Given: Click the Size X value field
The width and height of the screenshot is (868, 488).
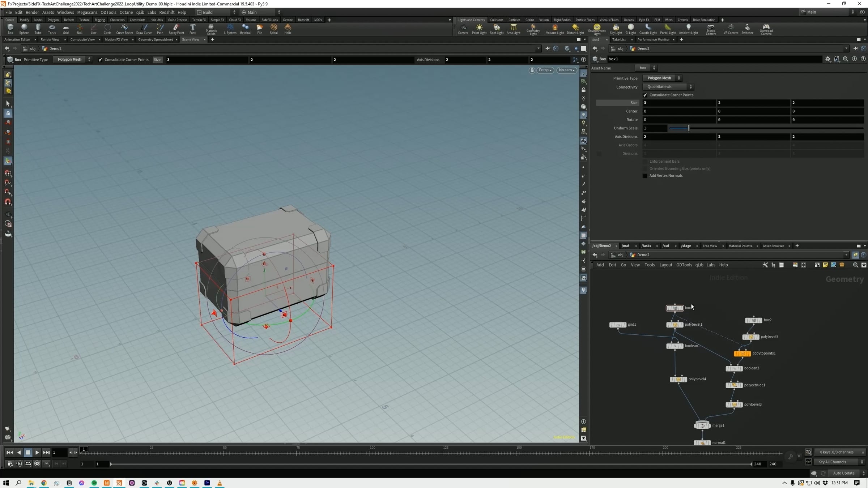Looking at the screenshot, I should (x=679, y=103).
